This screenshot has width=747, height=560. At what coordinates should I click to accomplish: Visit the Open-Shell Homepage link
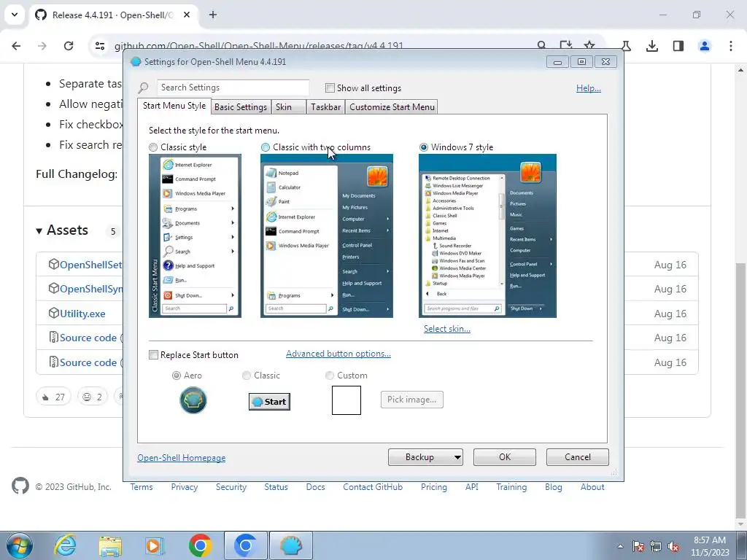182,458
